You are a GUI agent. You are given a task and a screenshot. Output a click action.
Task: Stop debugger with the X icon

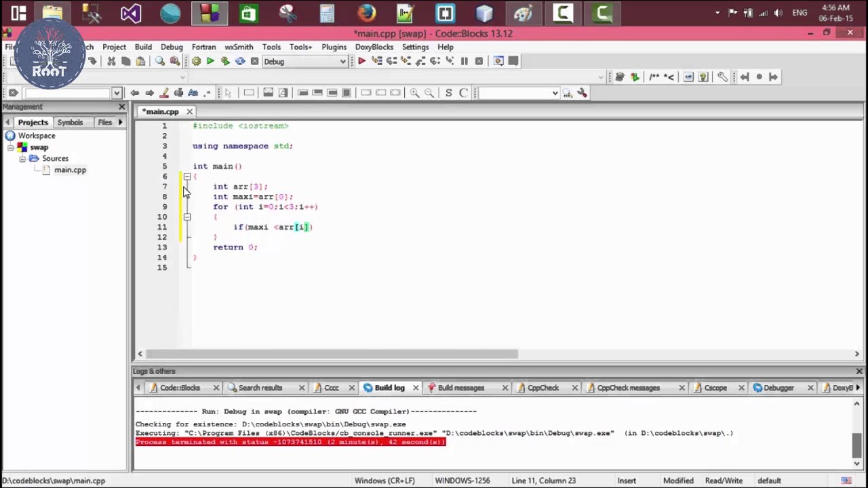tap(479, 61)
